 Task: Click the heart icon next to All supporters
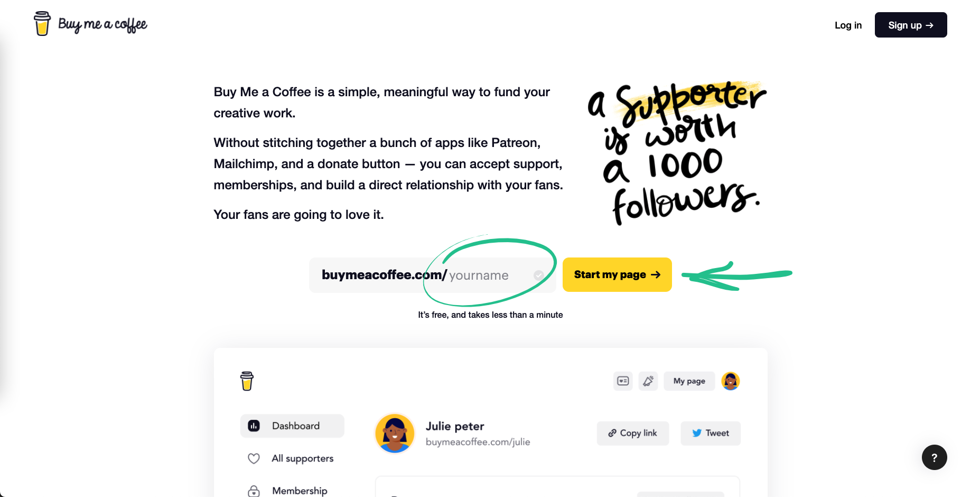(x=254, y=458)
